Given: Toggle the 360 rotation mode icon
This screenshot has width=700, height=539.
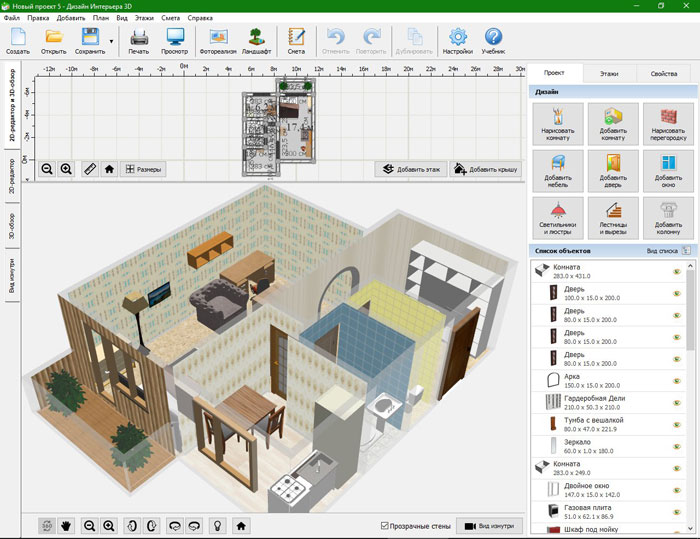Looking at the screenshot, I should pos(47,526).
